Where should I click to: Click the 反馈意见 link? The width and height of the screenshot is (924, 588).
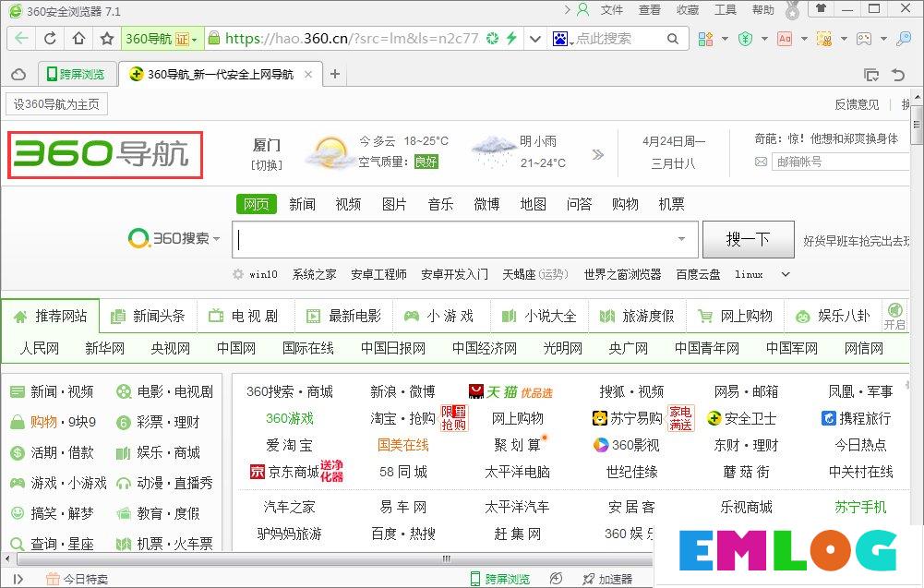pyautogui.click(x=857, y=104)
